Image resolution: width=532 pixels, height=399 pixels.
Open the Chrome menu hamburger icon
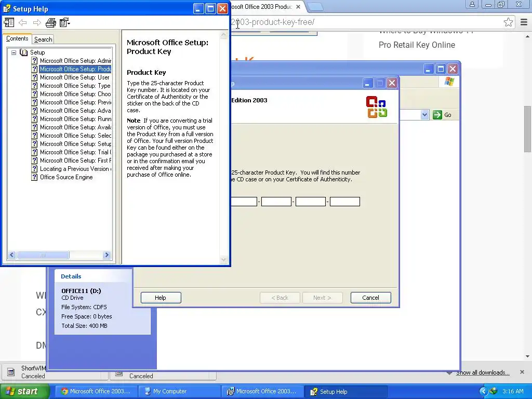tap(524, 22)
